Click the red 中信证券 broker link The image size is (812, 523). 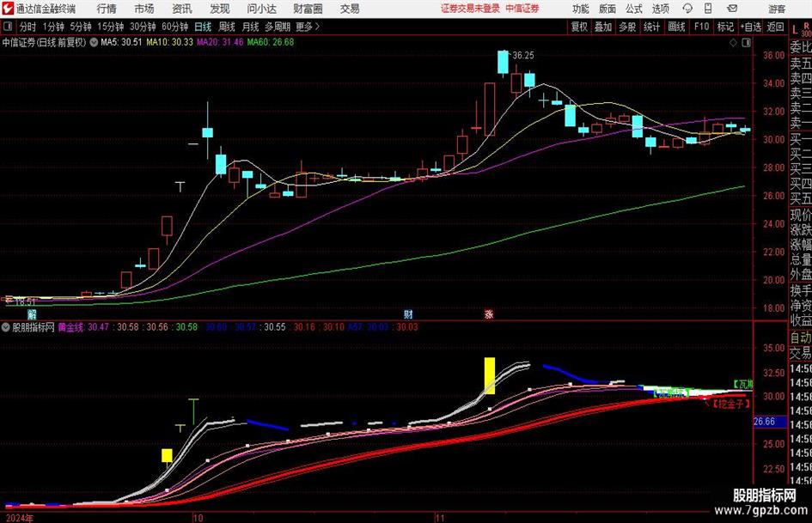[x=522, y=9]
